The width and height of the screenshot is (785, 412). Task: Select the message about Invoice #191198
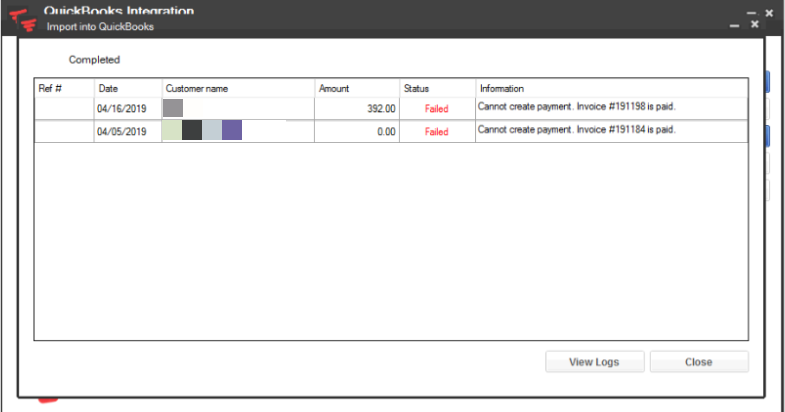point(577,106)
